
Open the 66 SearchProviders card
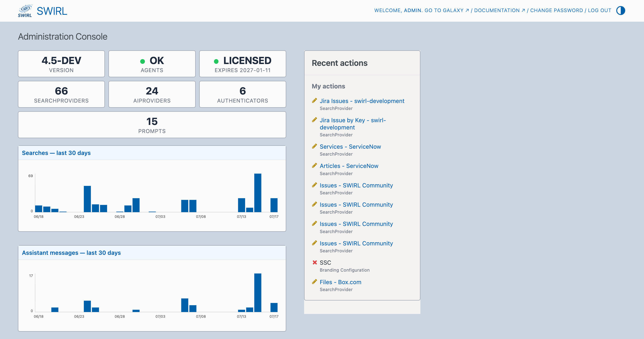click(61, 94)
